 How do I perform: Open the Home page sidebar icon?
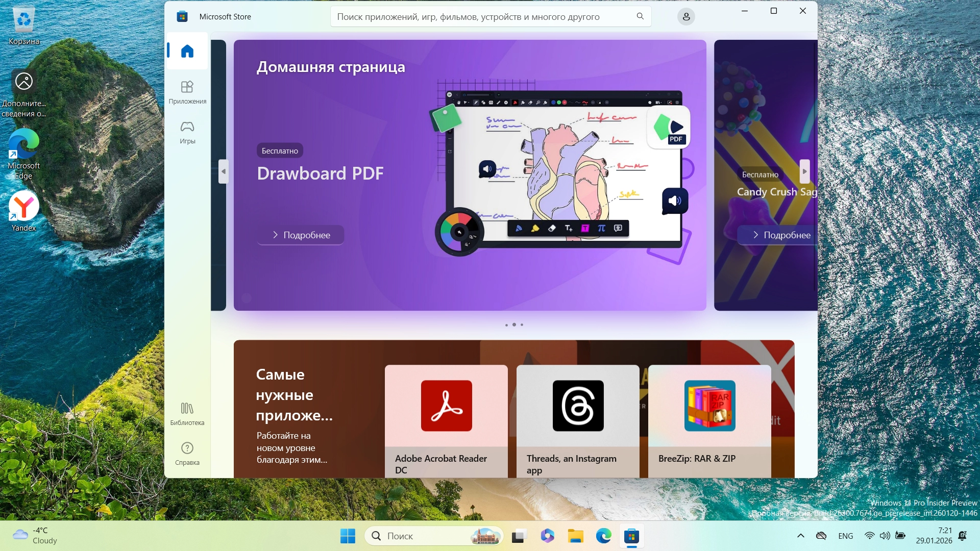click(x=187, y=51)
